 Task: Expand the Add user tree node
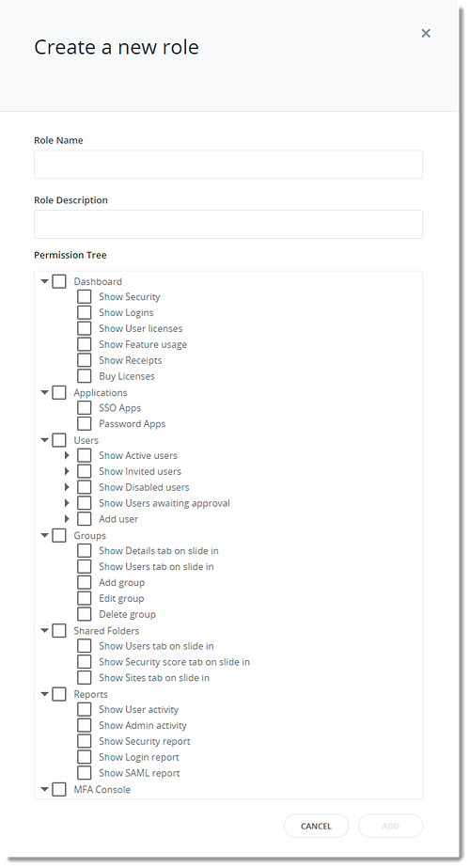click(x=67, y=519)
